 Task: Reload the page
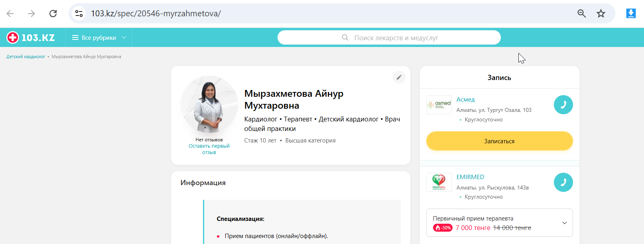point(53,14)
